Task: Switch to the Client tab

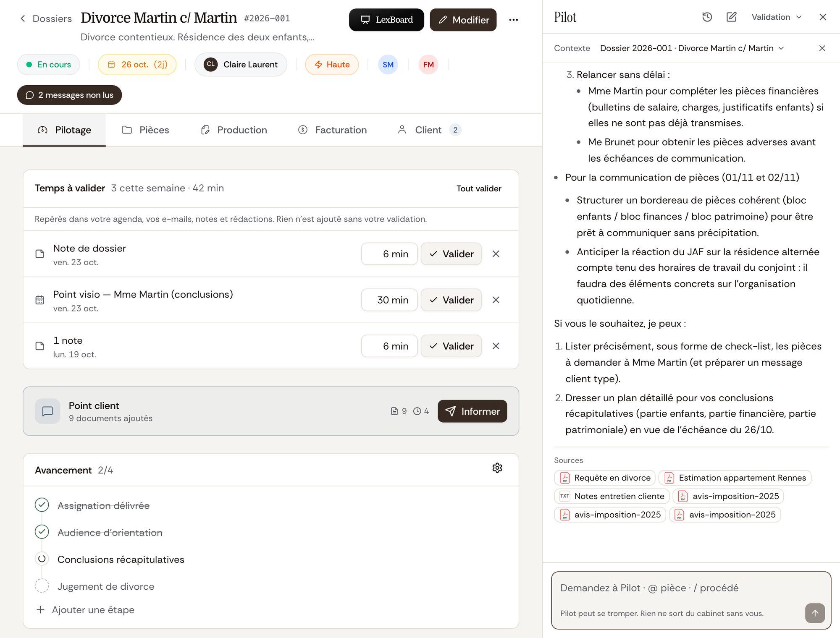Action: [x=429, y=130]
